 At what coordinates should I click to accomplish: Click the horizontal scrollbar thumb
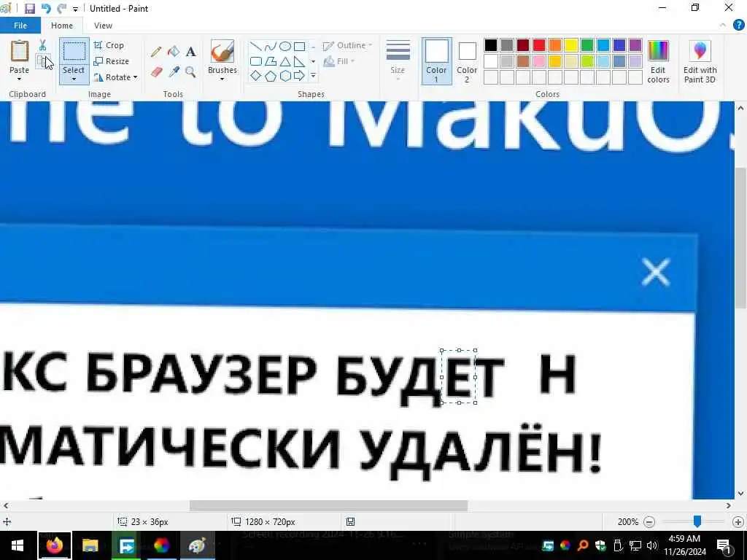point(328,505)
